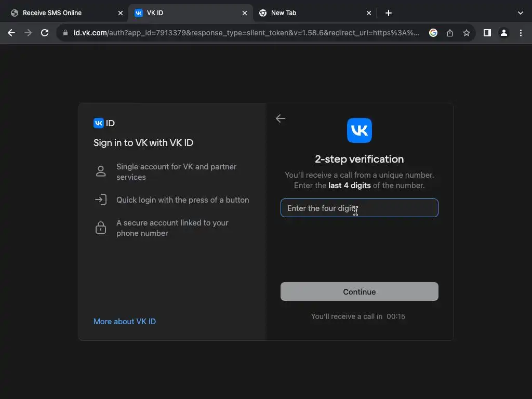Image resolution: width=532 pixels, height=399 pixels.
Task: Click the address bar URL
Action: click(x=246, y=33)
